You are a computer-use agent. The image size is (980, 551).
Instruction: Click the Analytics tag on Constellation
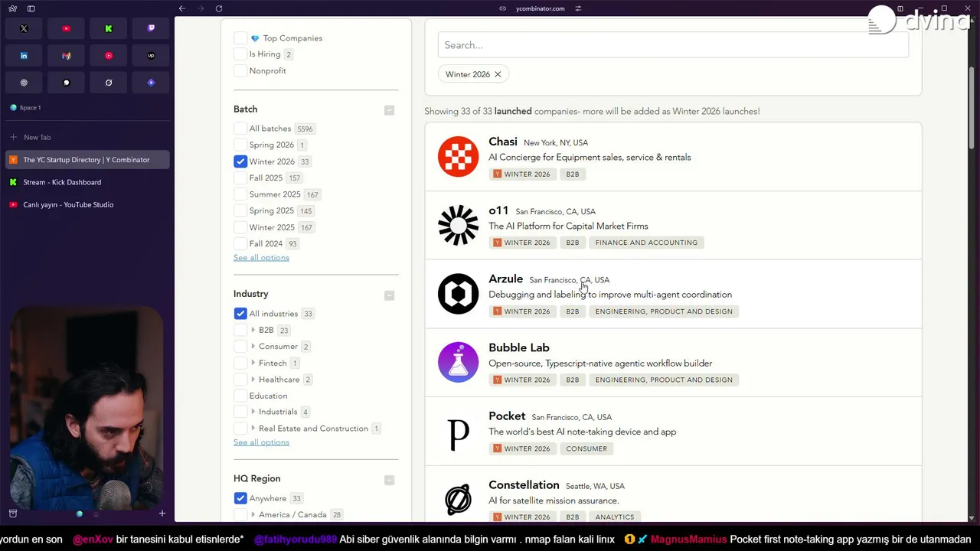tap(615, 517)
